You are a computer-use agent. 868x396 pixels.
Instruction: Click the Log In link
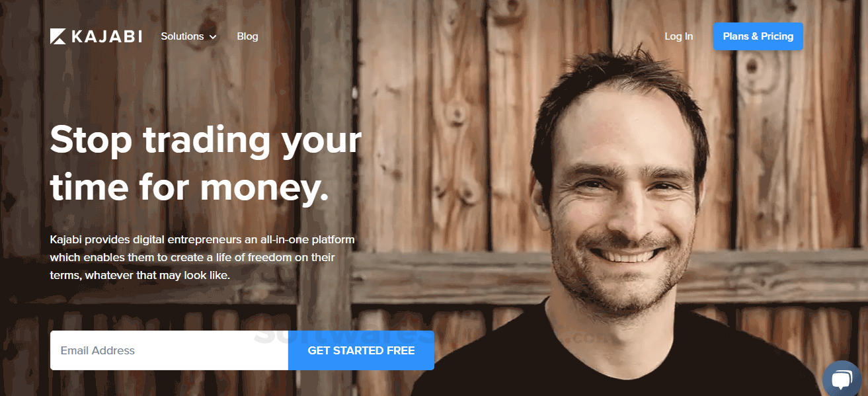pos(679,36)
